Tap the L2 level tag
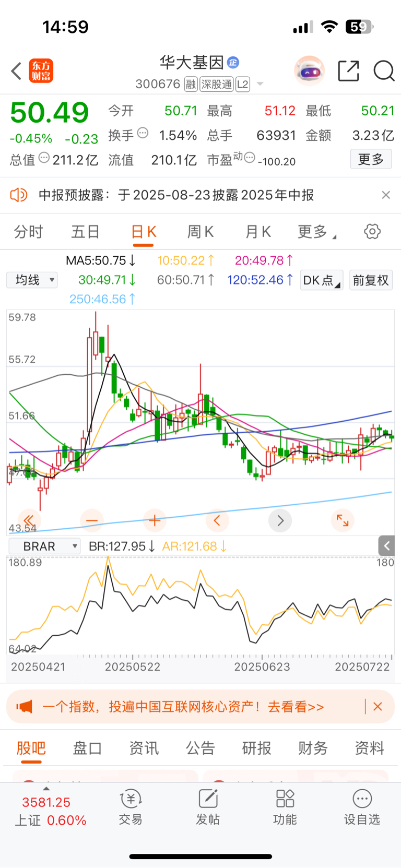This screenshot has width=401, height=868. point(243,84)
